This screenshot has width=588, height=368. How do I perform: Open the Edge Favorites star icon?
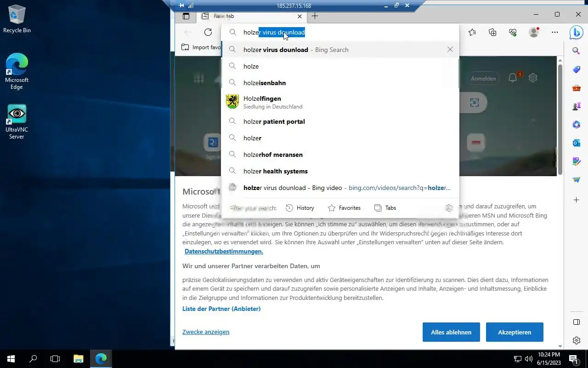(x=472, y=32)
